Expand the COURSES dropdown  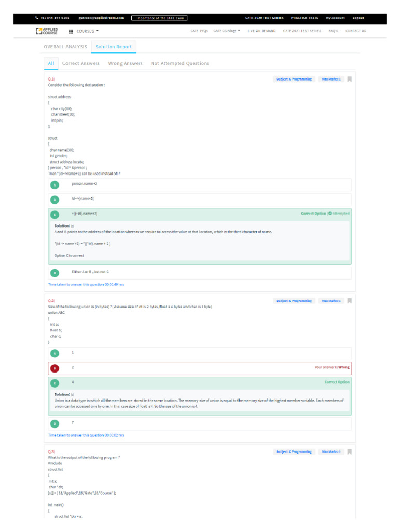pos(88,31)
